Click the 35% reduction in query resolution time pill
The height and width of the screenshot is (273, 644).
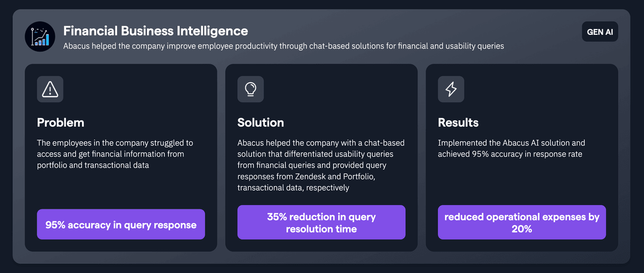pos(321,223)
